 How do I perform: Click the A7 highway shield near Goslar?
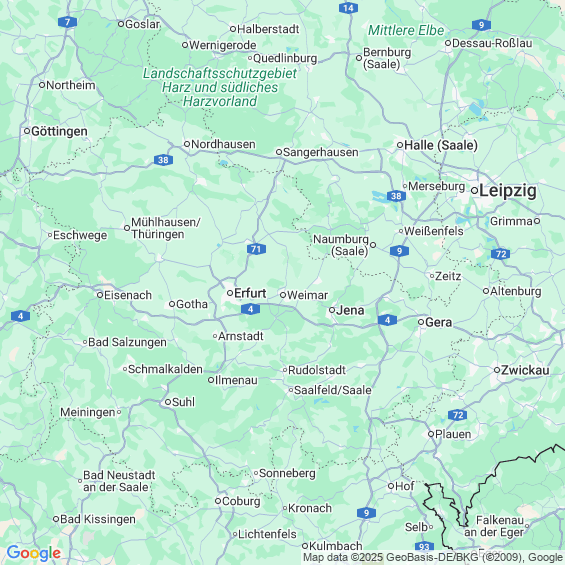[67, 22]
